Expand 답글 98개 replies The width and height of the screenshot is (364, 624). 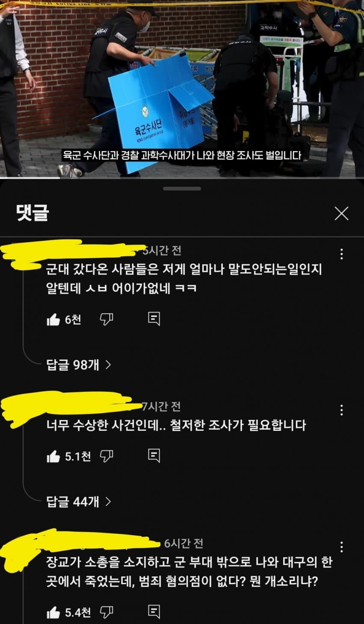click(79, 364)
